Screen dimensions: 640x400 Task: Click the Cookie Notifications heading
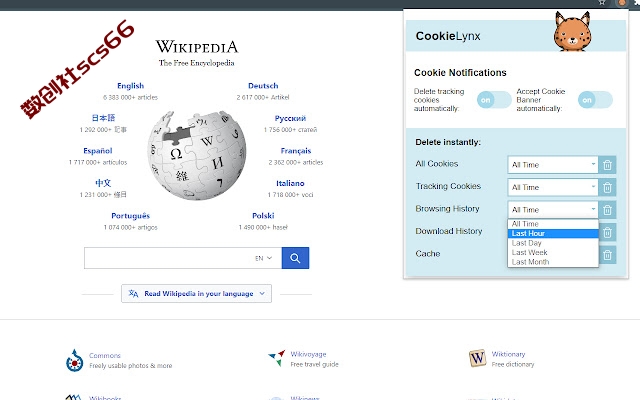tap(460, 73)
